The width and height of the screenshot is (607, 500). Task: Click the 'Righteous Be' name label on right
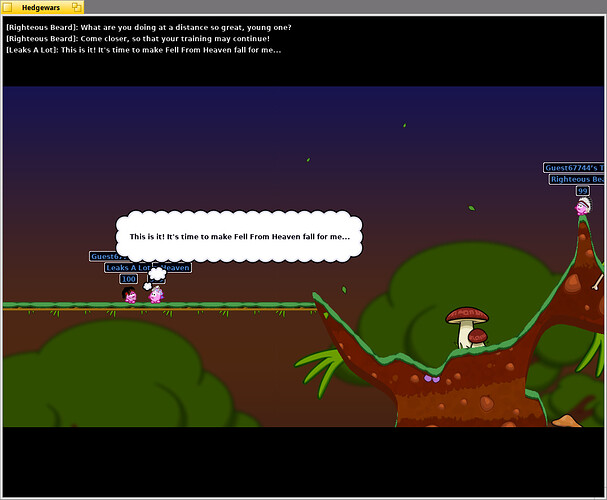tap(576, 180)
